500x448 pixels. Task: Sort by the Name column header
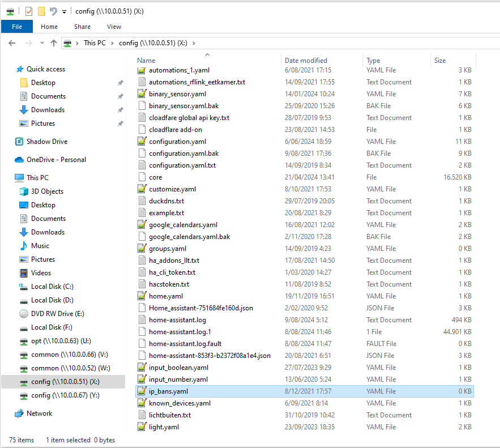tap(146, 60)
